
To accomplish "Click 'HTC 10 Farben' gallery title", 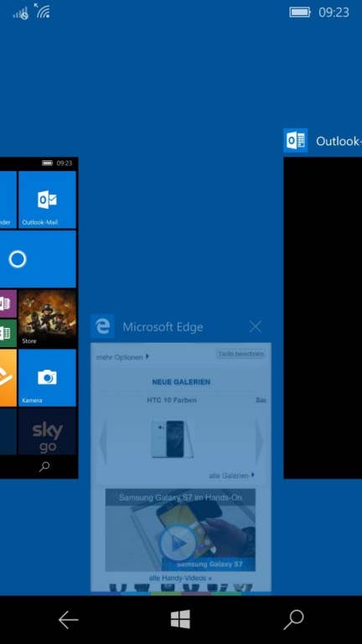I will 172,400.
